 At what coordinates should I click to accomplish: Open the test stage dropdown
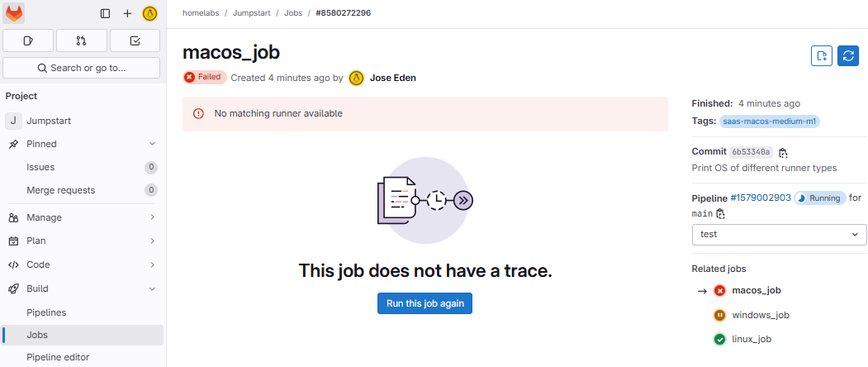pyautogui.click(x=779, y=235)
